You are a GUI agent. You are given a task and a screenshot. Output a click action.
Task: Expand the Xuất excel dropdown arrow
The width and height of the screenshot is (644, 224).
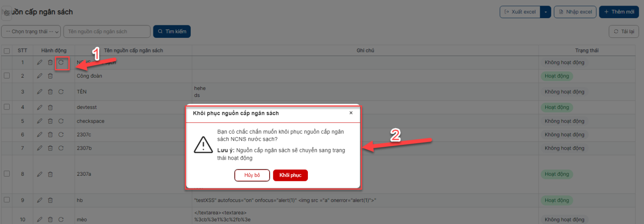[x=545, y=12]
